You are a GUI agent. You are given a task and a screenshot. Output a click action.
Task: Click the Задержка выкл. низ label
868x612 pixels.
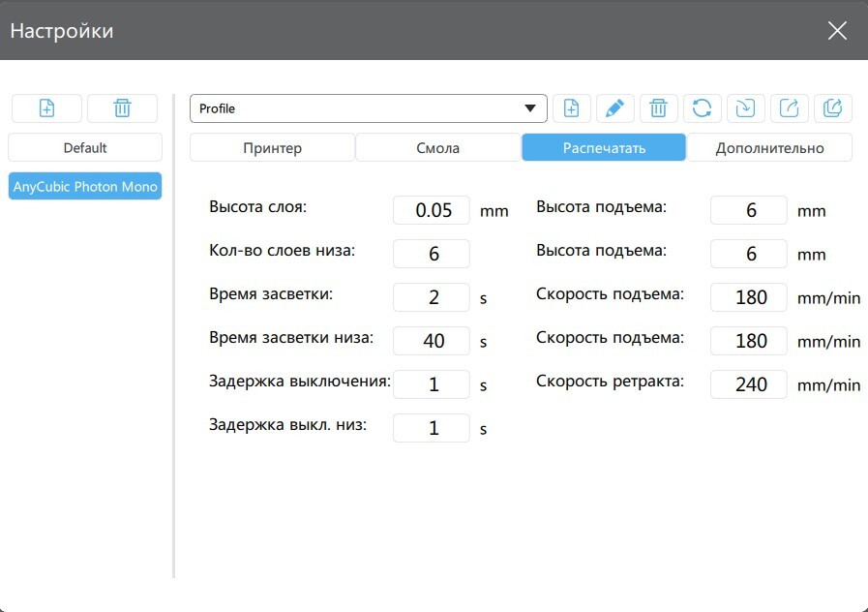287,425
